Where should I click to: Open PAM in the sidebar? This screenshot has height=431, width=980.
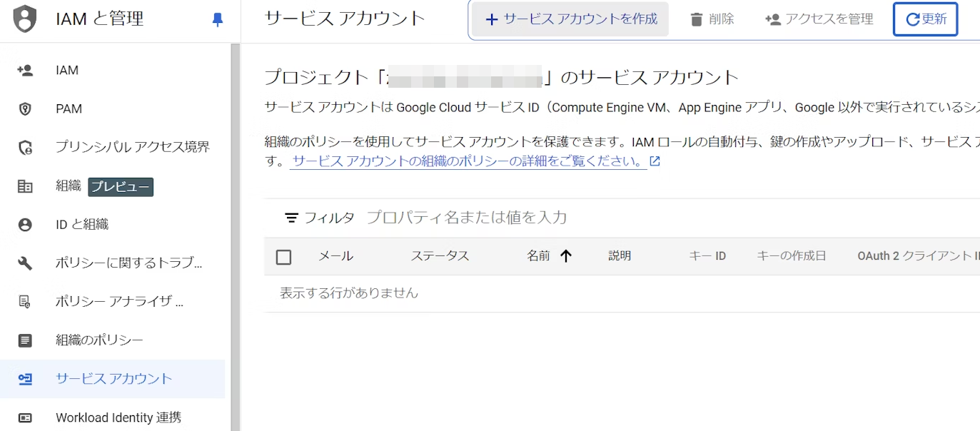pyautogui.click(x=113, y=108)
